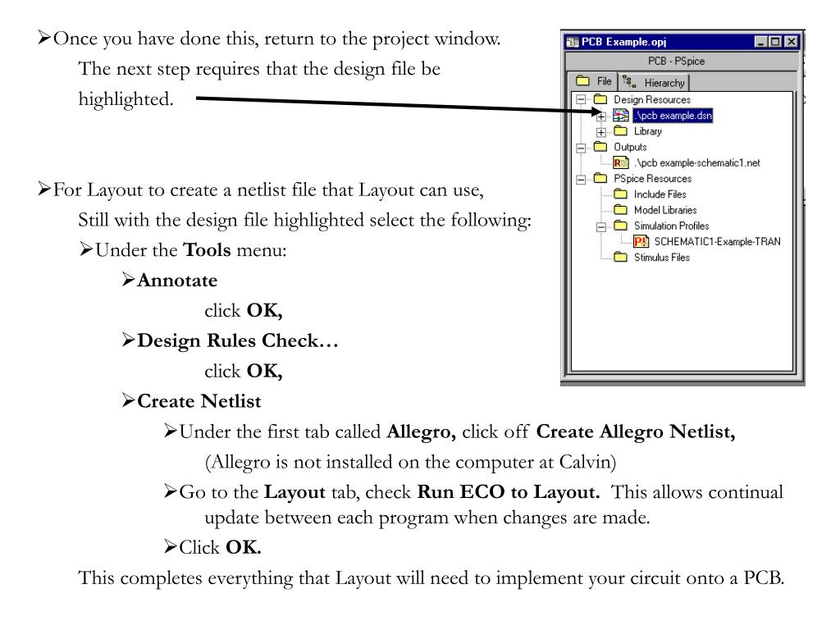Select the Library label
The width and height of the screenshot is (840, 630).
click(648, 131)
